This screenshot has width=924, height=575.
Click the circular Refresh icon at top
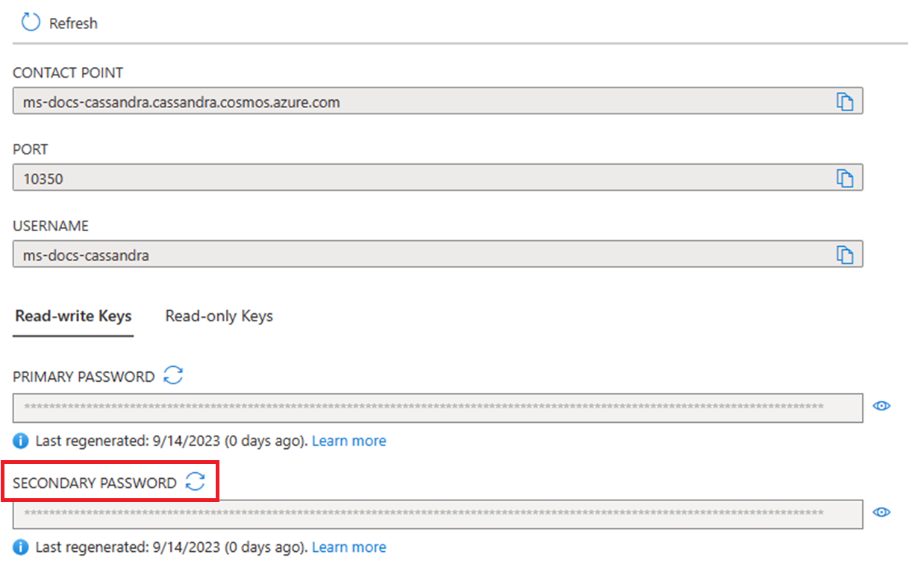coord(31,22)
